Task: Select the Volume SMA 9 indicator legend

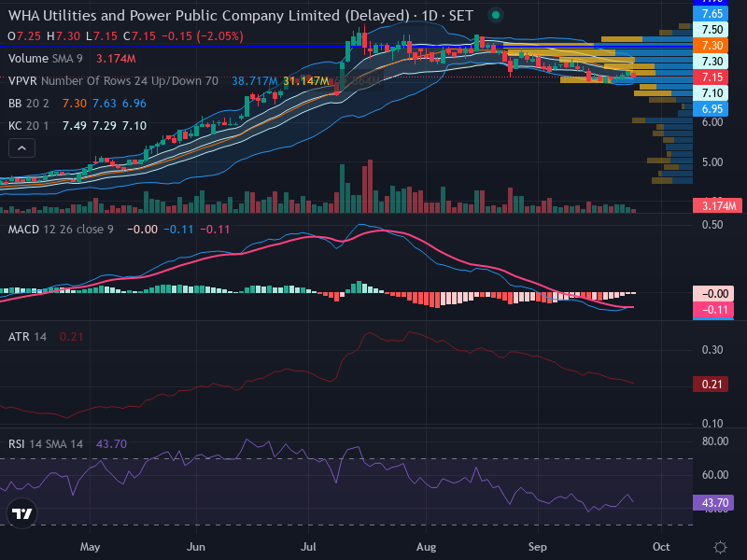Action: 45,59
